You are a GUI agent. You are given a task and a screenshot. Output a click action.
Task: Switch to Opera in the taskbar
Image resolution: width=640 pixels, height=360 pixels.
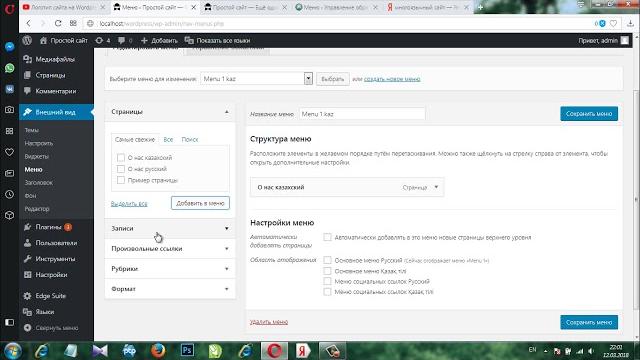coord(274,351)
